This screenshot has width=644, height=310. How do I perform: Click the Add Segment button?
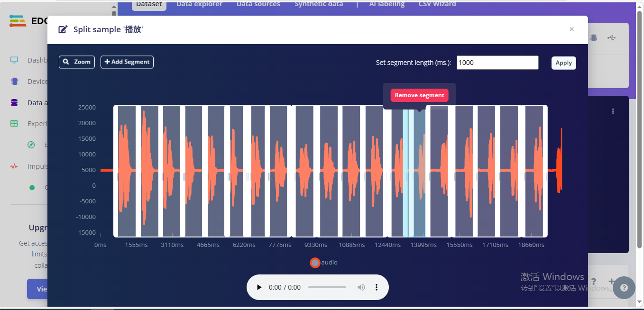(127, 62)
